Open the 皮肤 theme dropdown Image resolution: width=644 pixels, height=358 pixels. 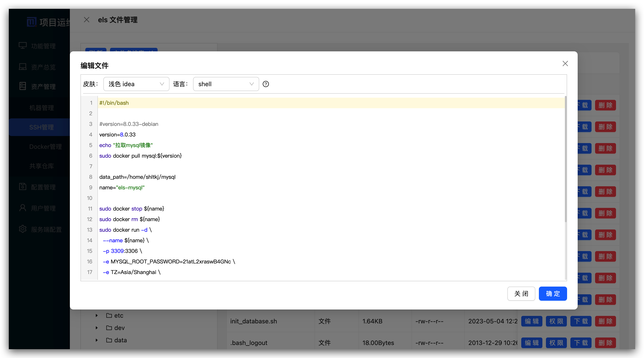pos(136,84)
